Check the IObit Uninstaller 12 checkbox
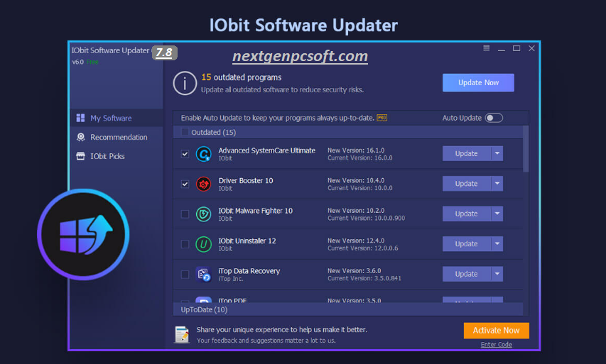Screen dimensions: 606x364 (x=185, y=244)
